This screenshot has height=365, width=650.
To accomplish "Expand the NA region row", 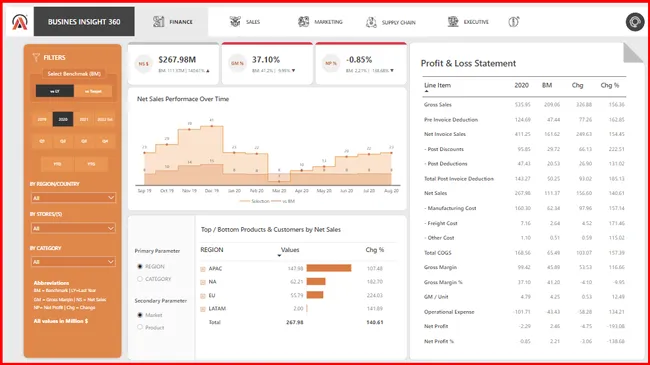I will (x=203, y=282).
